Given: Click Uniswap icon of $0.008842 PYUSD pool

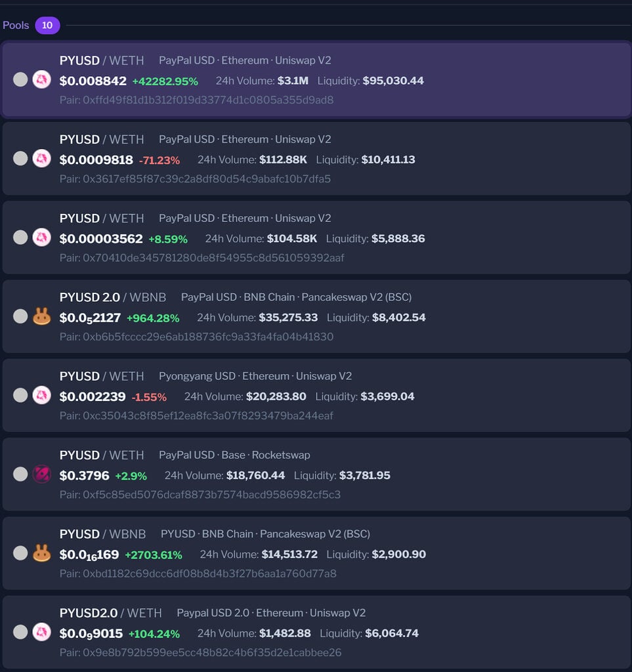Looking at the screenshot, I should coord(41,79).
